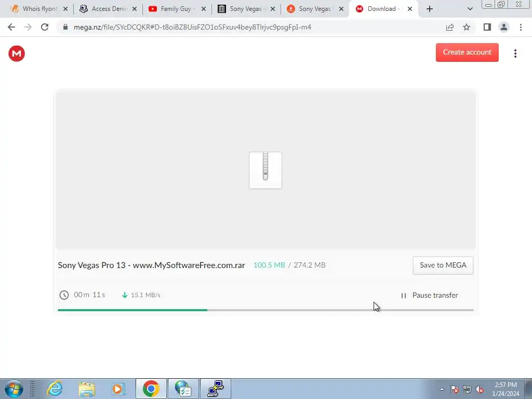This screenshot has width=532, height=399.
Task: Click the Chrome taskbar icon
Action: click(x=151, y=389)
